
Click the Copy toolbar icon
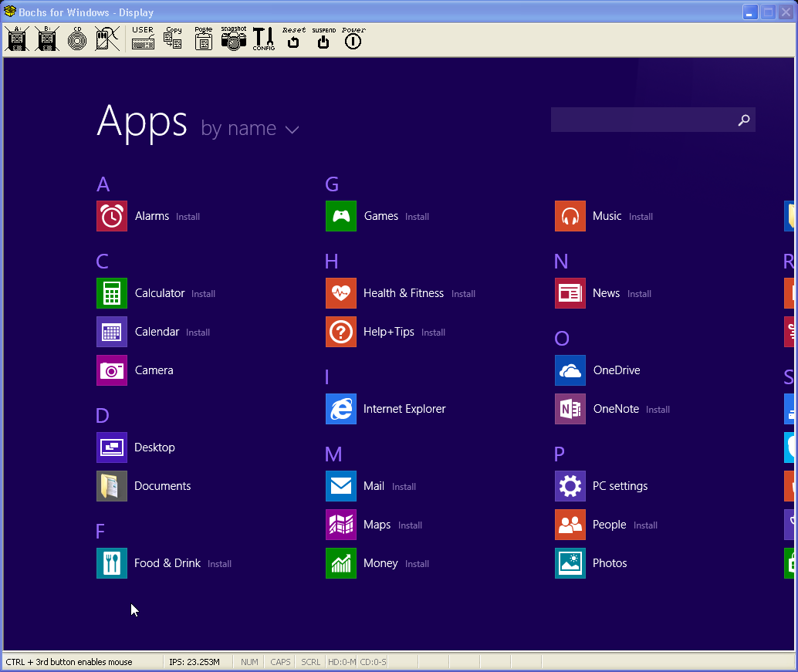[173, 39]
